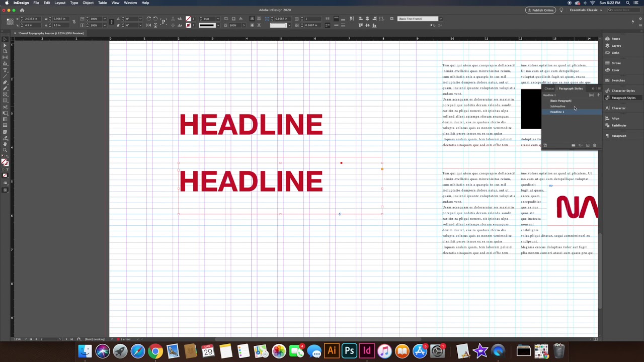
Task: Switch to the Character Styles tab
Action: (549, 88)
